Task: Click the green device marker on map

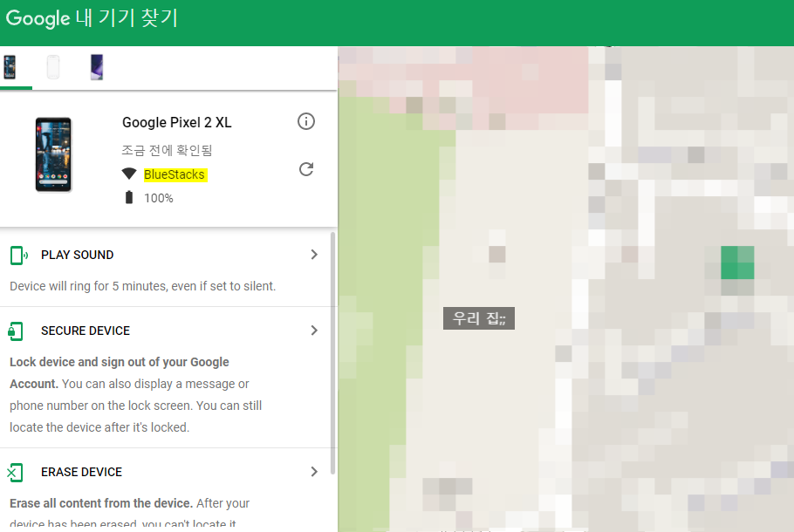Action: point(737,263)
